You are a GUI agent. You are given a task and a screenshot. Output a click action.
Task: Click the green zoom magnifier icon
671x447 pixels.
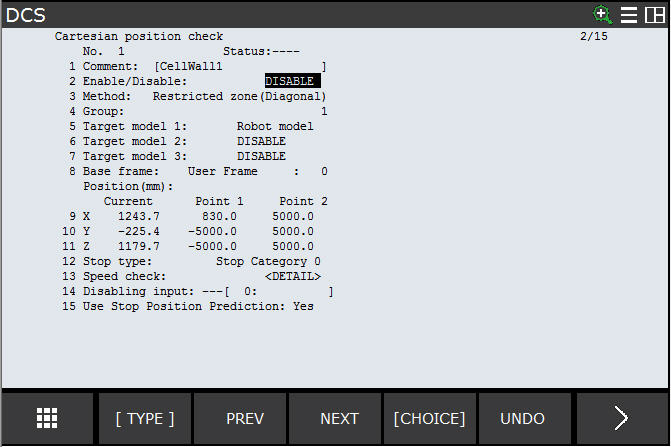[x=602, y=14]
